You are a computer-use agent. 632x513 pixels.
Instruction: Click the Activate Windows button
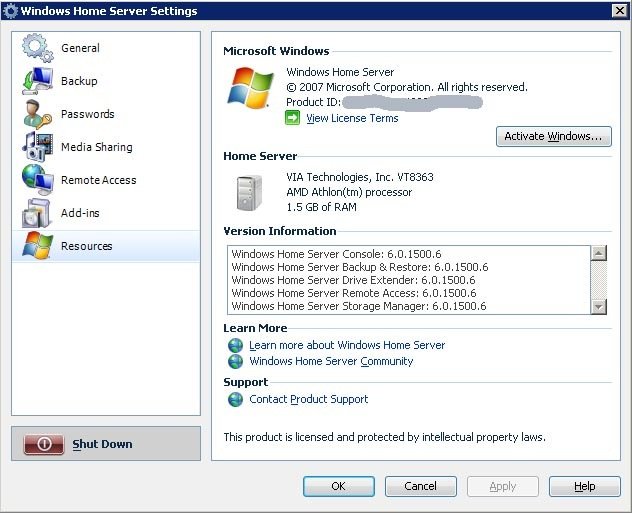553,136
